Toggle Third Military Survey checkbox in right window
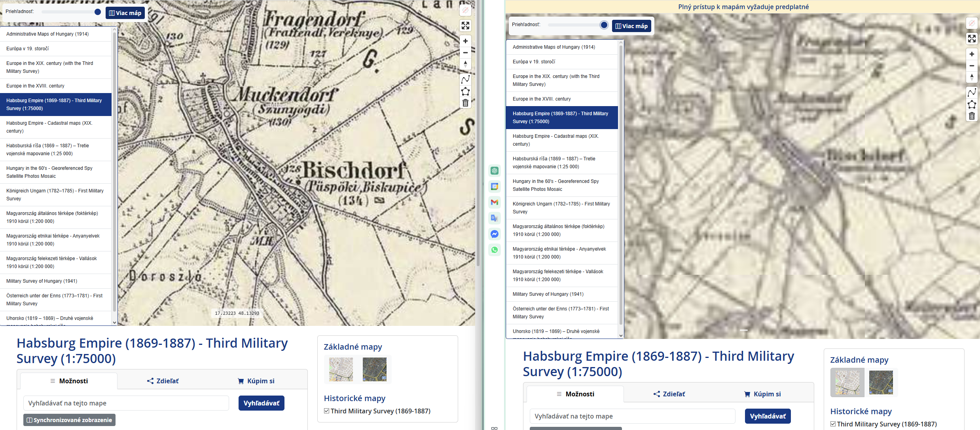Viewport: 980px width, 430px height. pos(833,424)
